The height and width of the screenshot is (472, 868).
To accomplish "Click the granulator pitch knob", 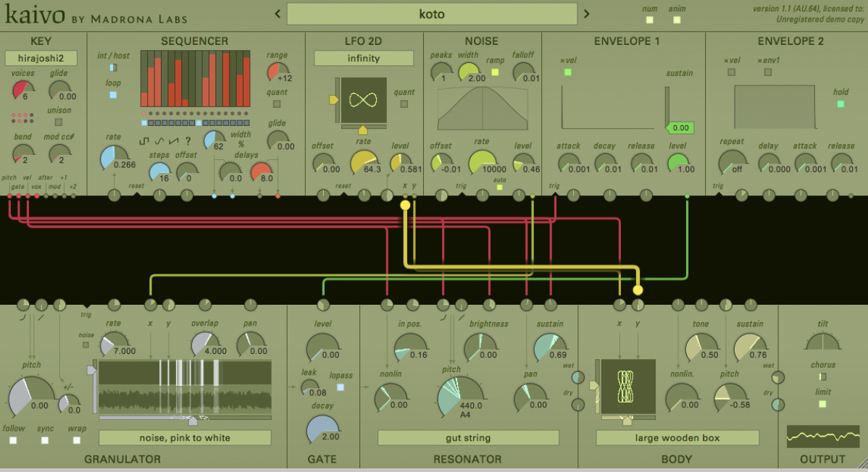I will pos(30,397).
